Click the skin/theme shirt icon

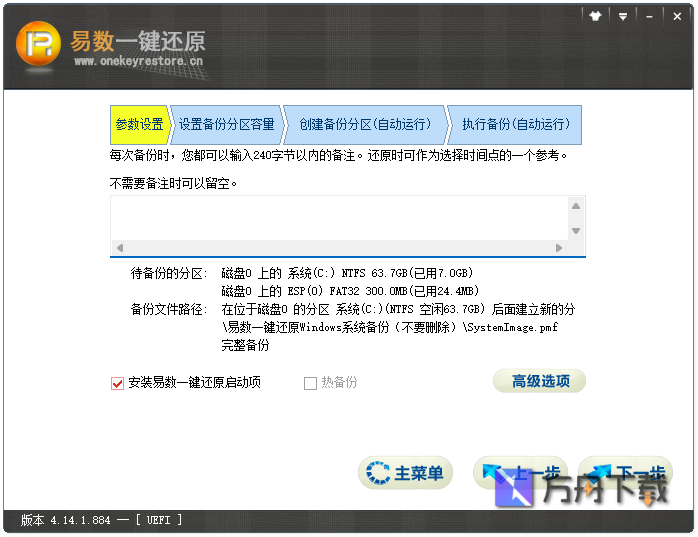click(595, 16)
